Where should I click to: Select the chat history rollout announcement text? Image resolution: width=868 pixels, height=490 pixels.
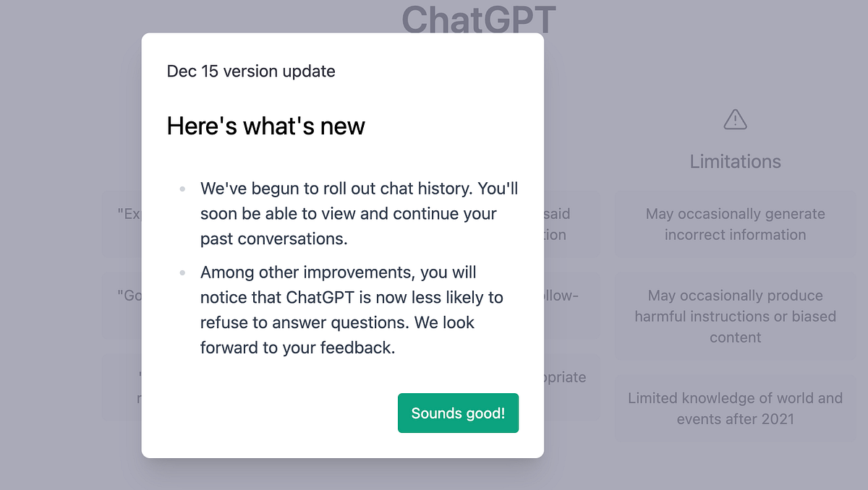pos(358,212)
